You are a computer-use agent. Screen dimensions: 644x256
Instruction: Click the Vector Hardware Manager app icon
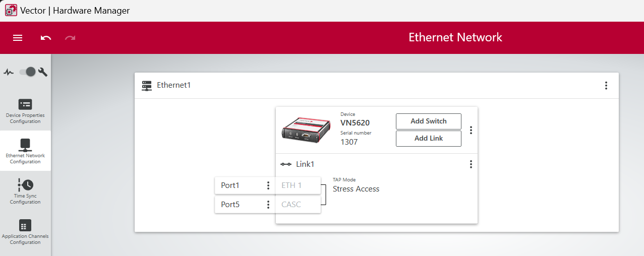[x=11, y=10]
